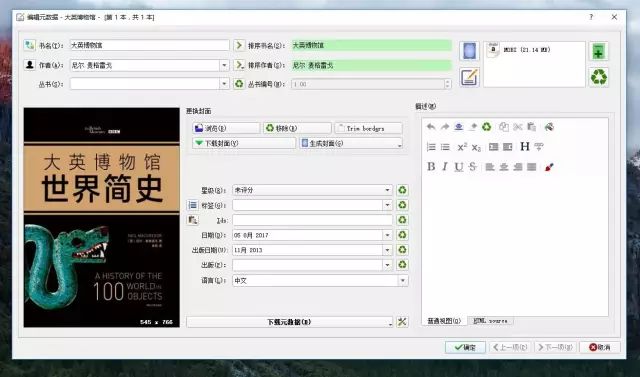Click the paste icon beside the Ids label
640x377 pixels.
pyautogui.click(x=192, y=220)
